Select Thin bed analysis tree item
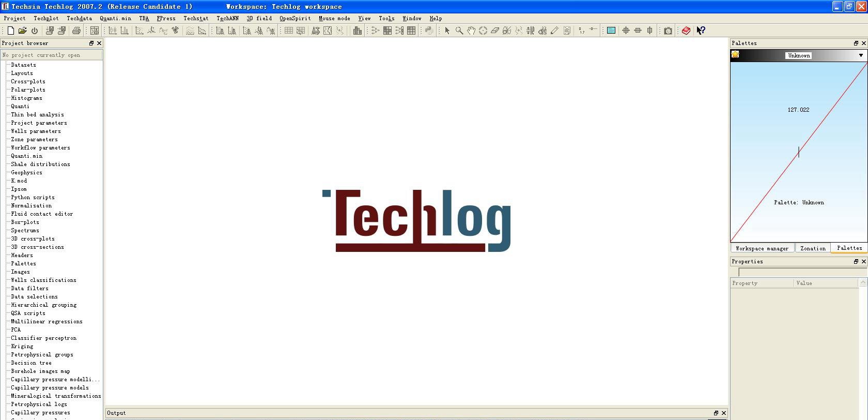The image size is (868, 420). (x=37, y=115)
